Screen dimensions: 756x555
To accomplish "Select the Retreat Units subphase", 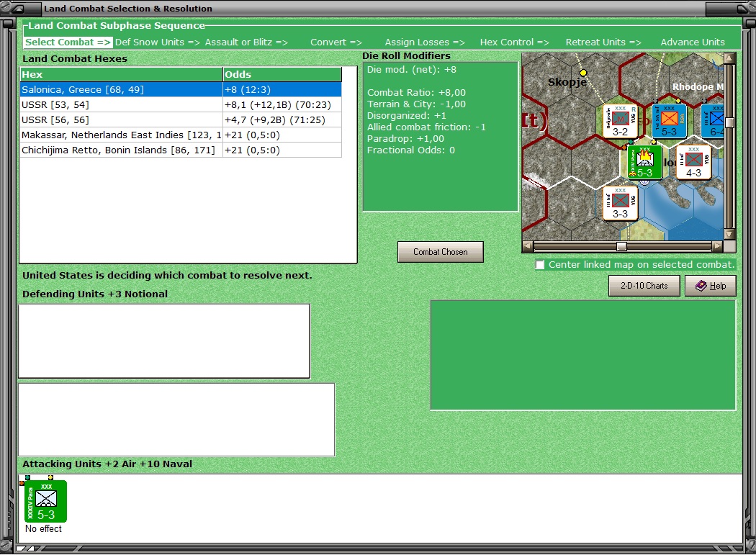I will 603,42.
